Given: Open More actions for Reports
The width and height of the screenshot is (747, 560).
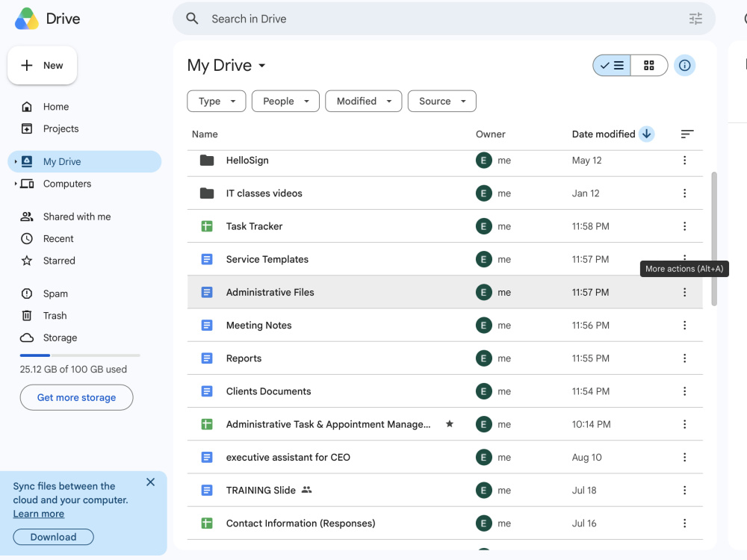Looking at the screenshot, I should pos(684,358).
